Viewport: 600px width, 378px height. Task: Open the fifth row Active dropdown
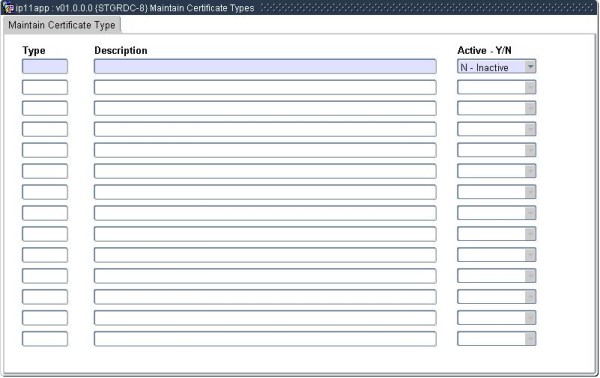pyautogui.click(x=496, y=150)
